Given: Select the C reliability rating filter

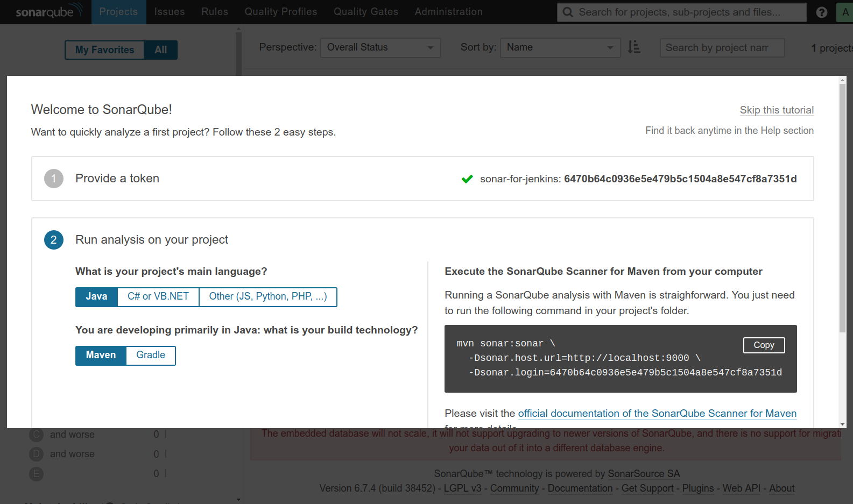Looking at the screenshot, I should click(36, 435).
